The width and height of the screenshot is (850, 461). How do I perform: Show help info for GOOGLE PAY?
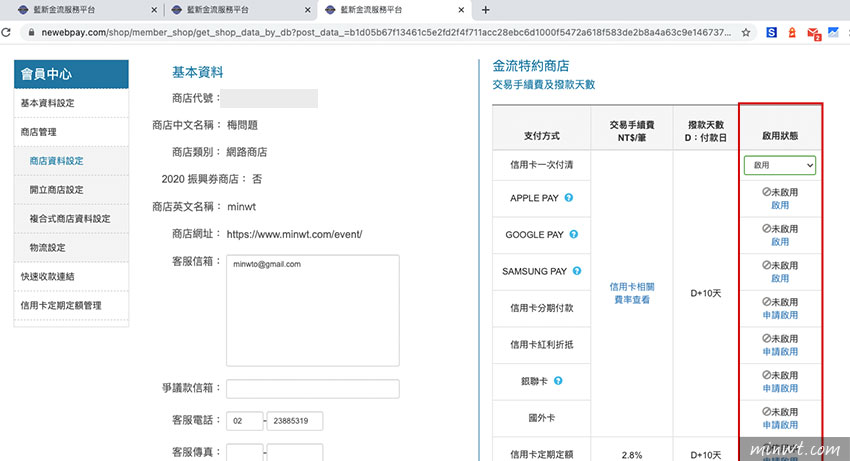pyautogui.click(x=574, y=234)
